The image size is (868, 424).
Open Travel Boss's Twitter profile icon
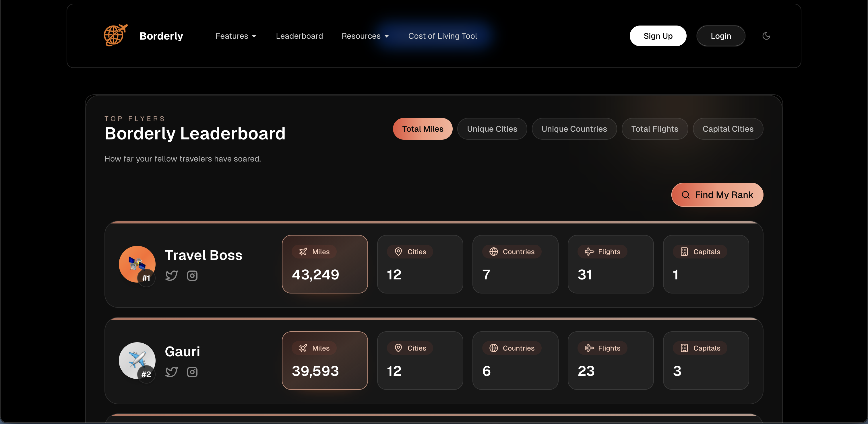coord(172,275)
